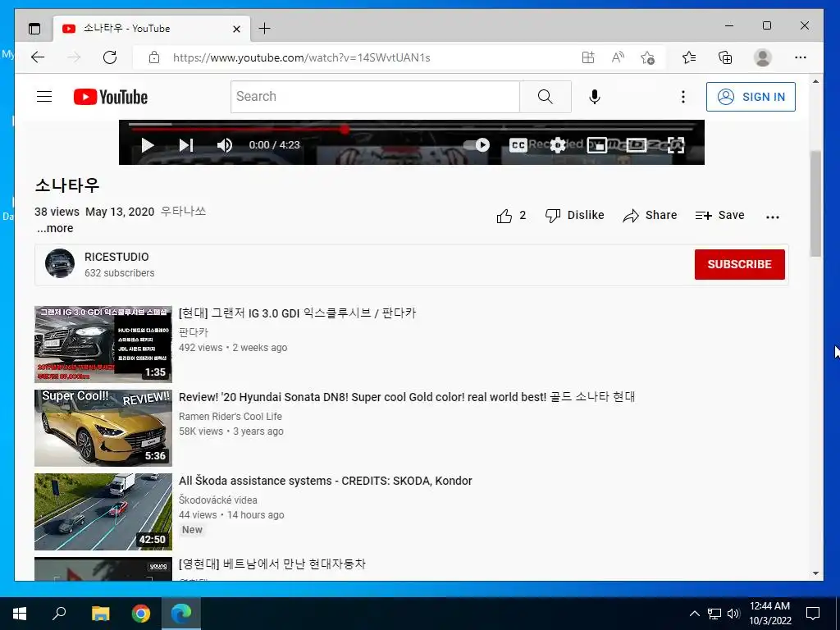
Task: Click the video progress bar scrubber
Action: (x=345, y=129)
